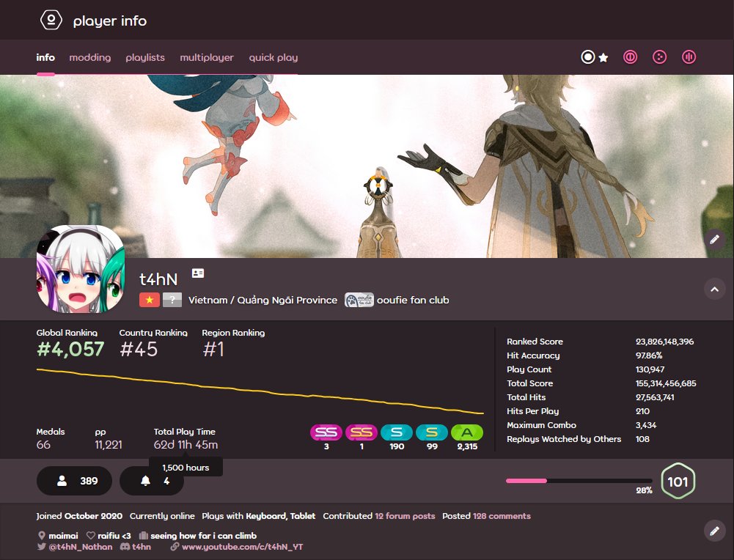Click the followers button showing 389
The height and width of the screenshot is (560, 734).
[75, 480]
